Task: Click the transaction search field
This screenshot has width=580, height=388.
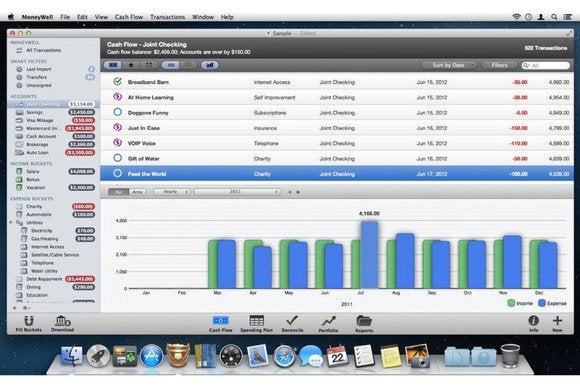Action: 546,65
